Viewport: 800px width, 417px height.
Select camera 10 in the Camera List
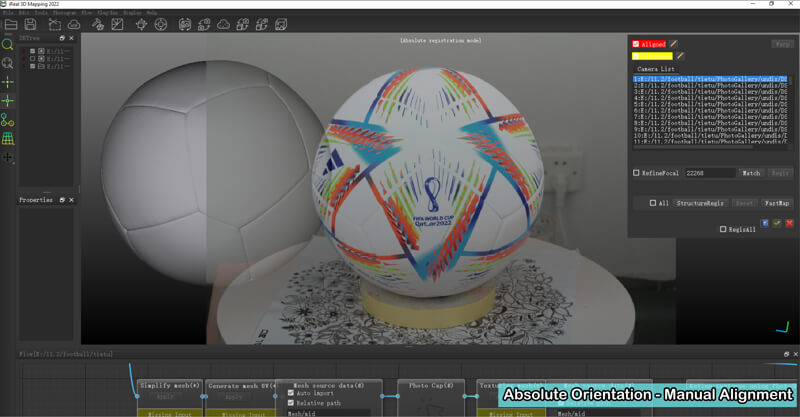(x=710, y=136)
